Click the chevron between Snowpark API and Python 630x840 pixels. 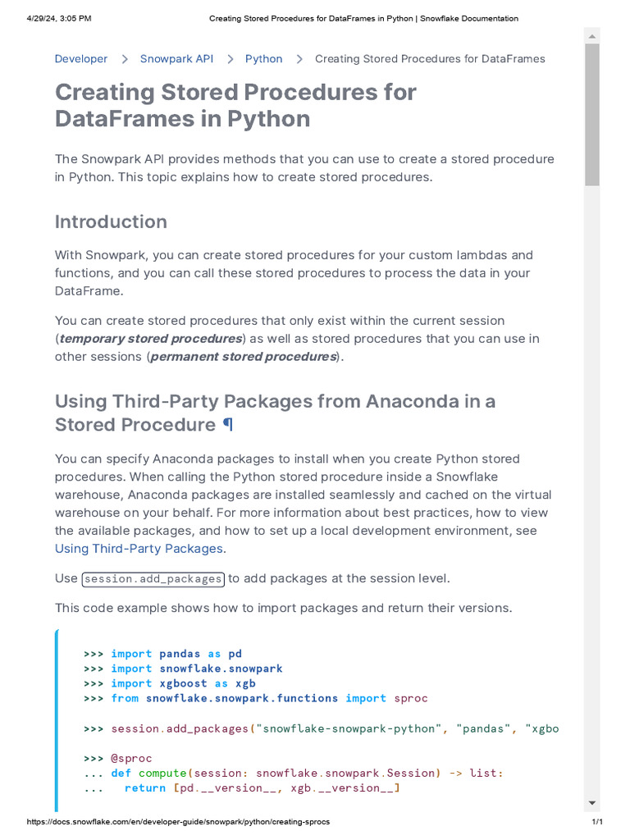tap(230, 59)
